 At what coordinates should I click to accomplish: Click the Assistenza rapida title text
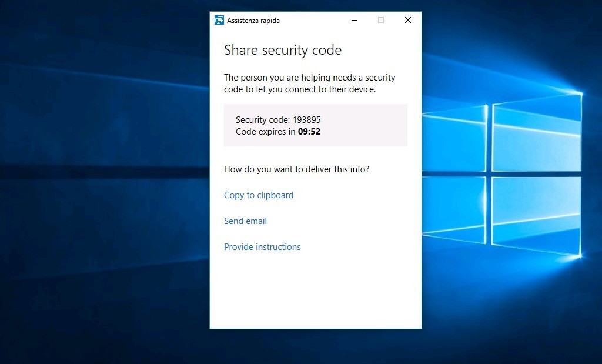[x=253, y=21]
